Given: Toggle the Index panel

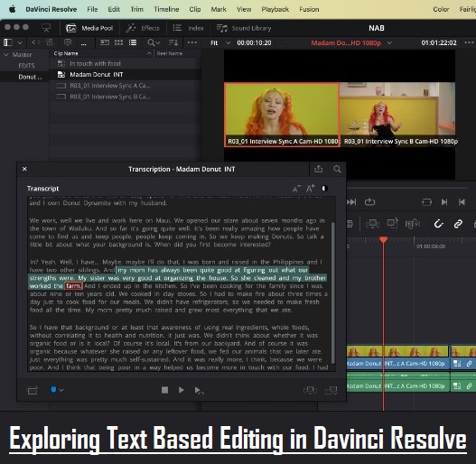Looking at the screenshot, I should 188,28.
